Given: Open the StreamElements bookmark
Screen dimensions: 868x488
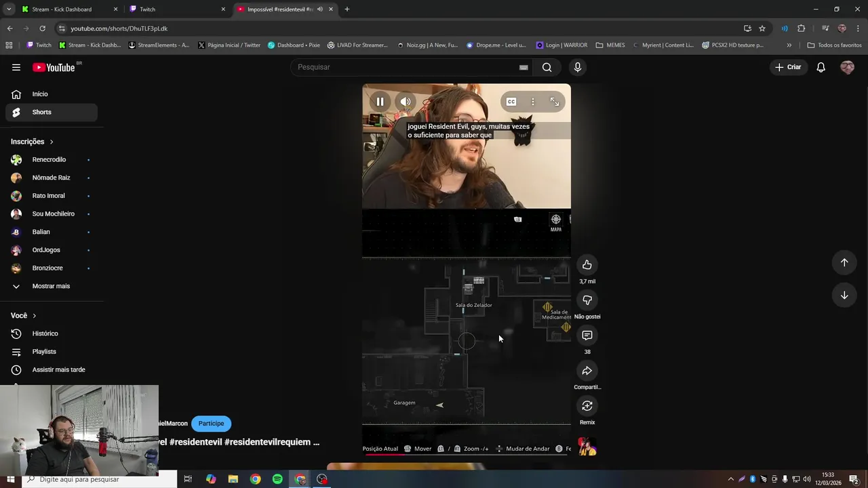Looking at the screenshot, I should (x=159, y=45).
